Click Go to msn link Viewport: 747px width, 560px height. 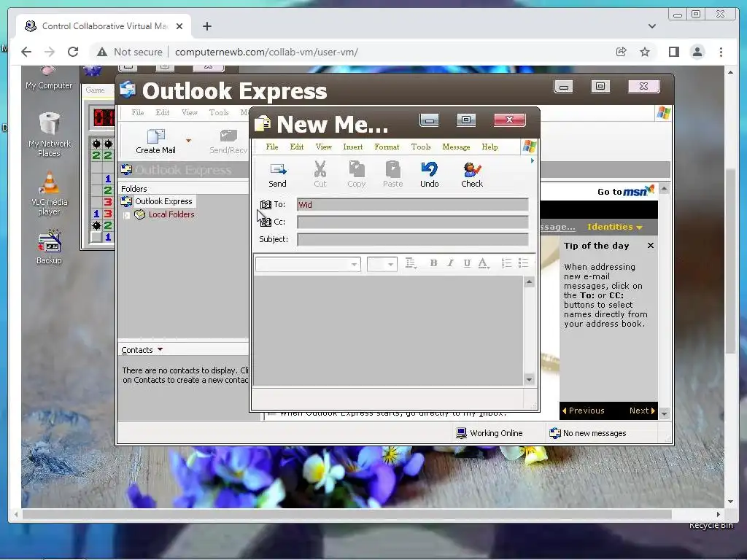point(625,191)
